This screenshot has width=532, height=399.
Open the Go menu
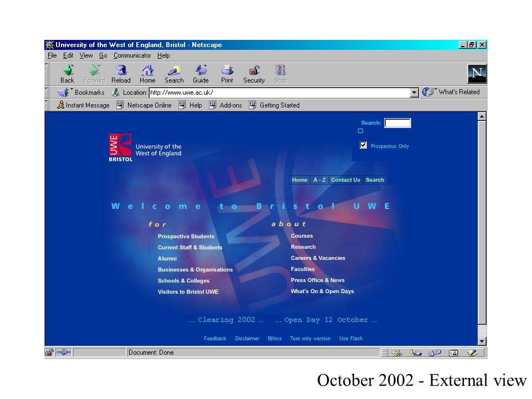click(103, 55)
